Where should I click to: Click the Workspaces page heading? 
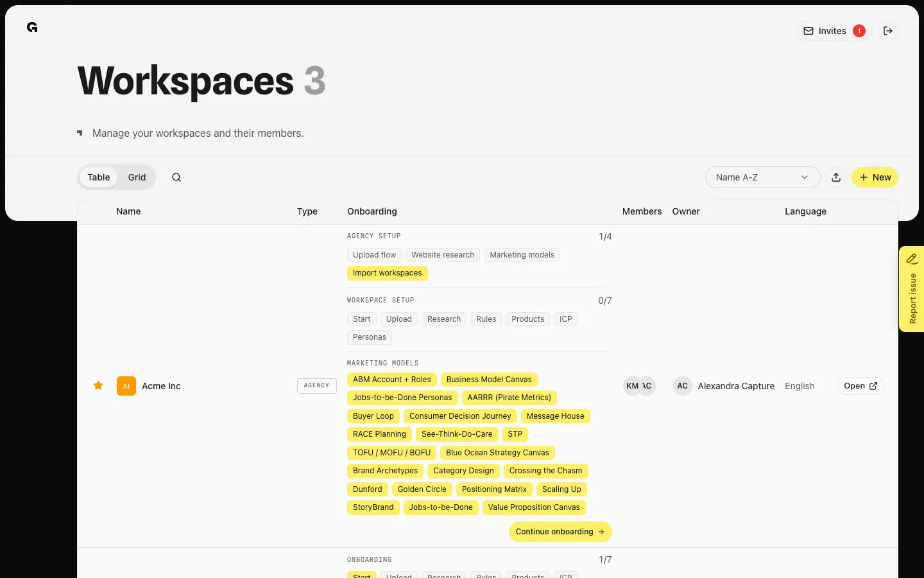[x=185, y=82]
